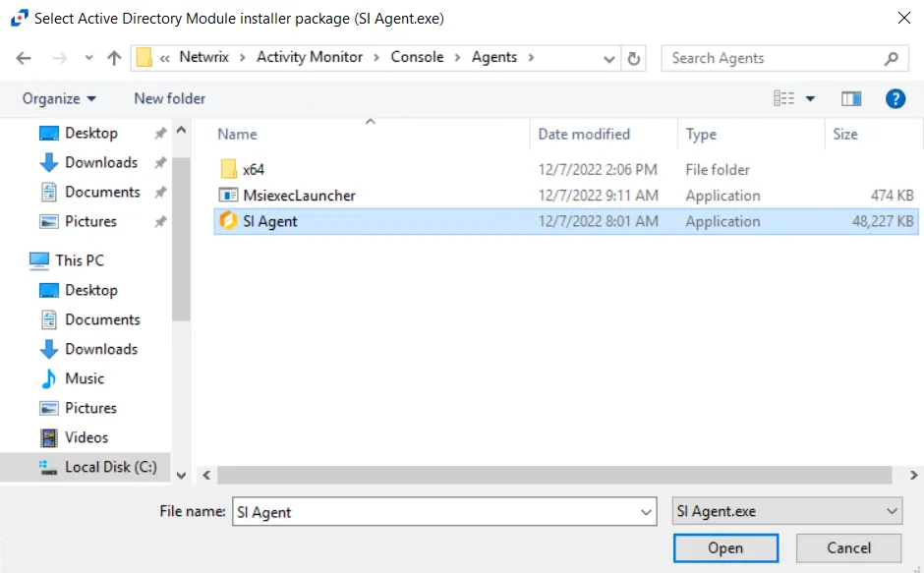Select Console breadcrumb segment
The width and height of the screenshot is (924, 573).
point(417,57)
